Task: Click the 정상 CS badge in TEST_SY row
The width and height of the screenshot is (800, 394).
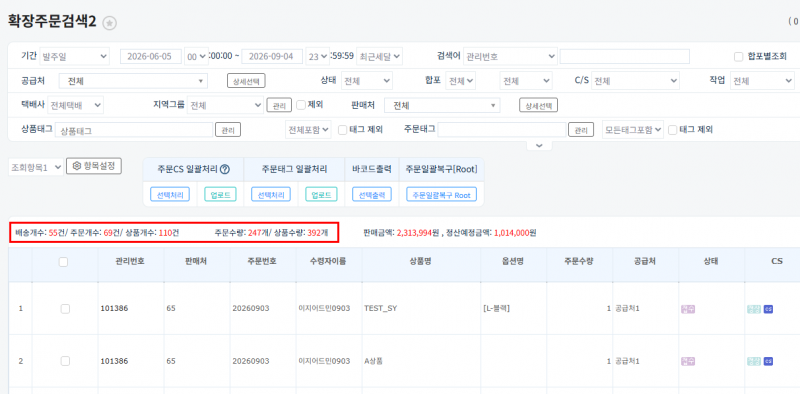Action: click(754, 309)
